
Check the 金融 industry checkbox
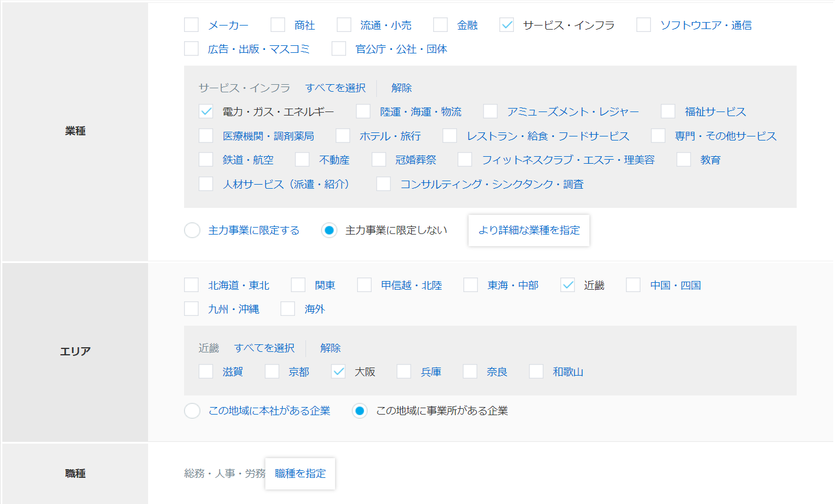(x=440, y=24)
